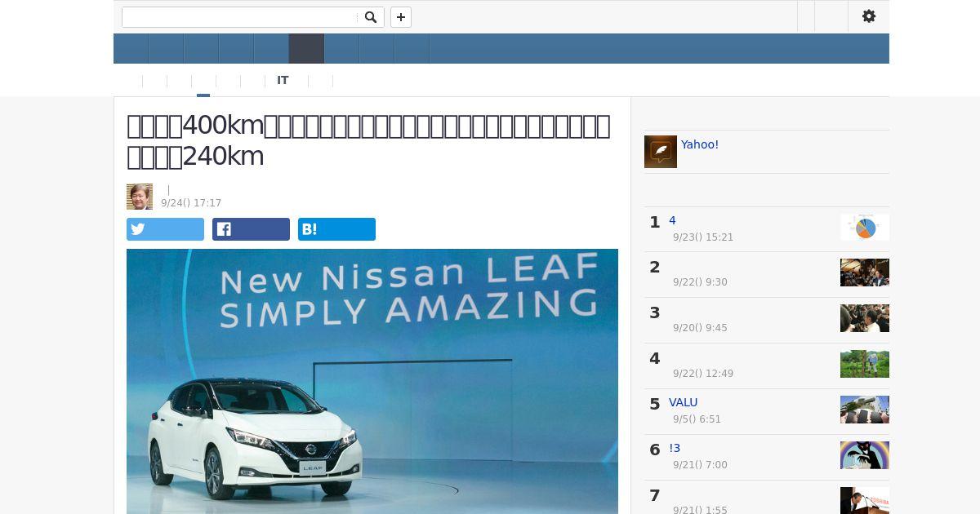Click ranking number 7

[x=654, y=495]
